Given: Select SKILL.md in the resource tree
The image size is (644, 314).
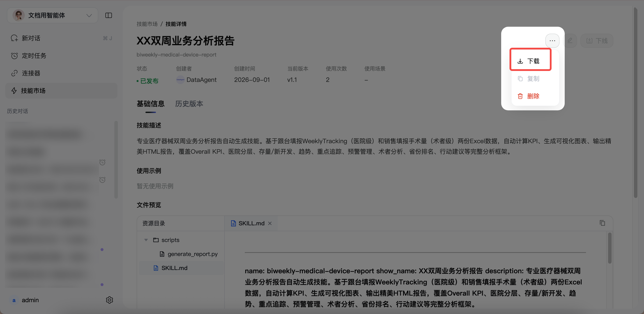Looking at the screenshot, I should tap(181, 268).
